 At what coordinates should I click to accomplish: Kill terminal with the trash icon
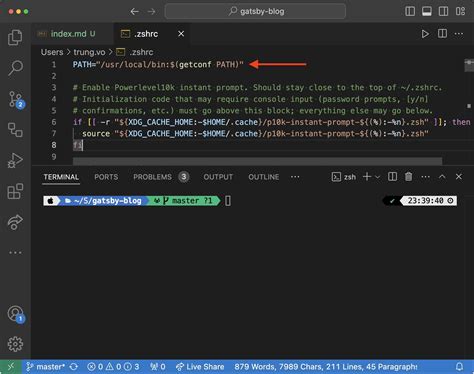pyautogui.click(x=409, y=177)
